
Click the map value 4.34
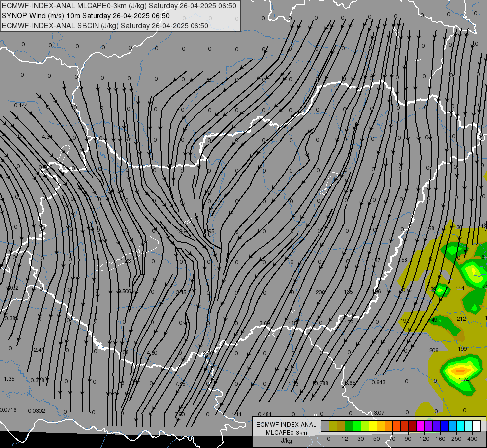pos(47,137)
